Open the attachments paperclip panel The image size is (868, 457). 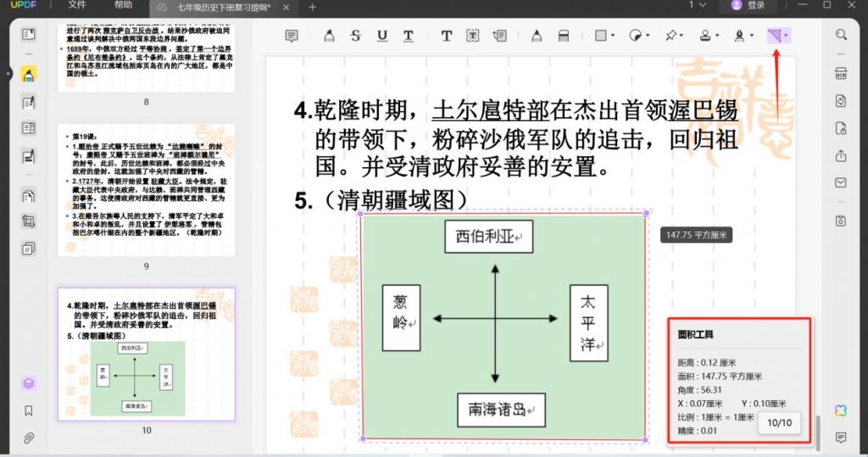click(29, 438)
